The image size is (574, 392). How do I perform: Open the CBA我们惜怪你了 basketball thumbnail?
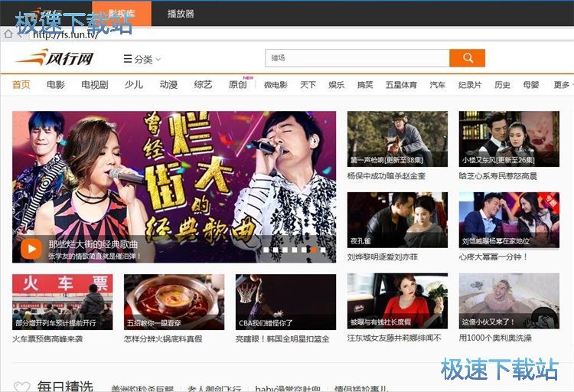(285, 302)
